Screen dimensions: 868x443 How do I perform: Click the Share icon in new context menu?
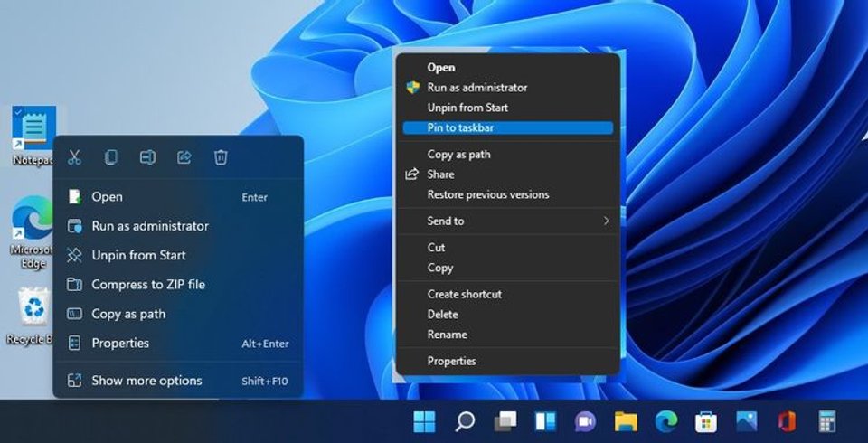coord(184,157)
